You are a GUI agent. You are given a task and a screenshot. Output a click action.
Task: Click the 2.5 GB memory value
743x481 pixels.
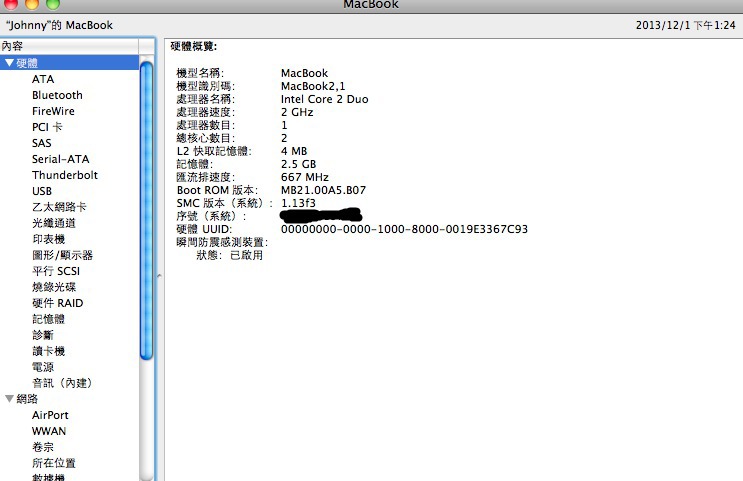pos(299,164)
